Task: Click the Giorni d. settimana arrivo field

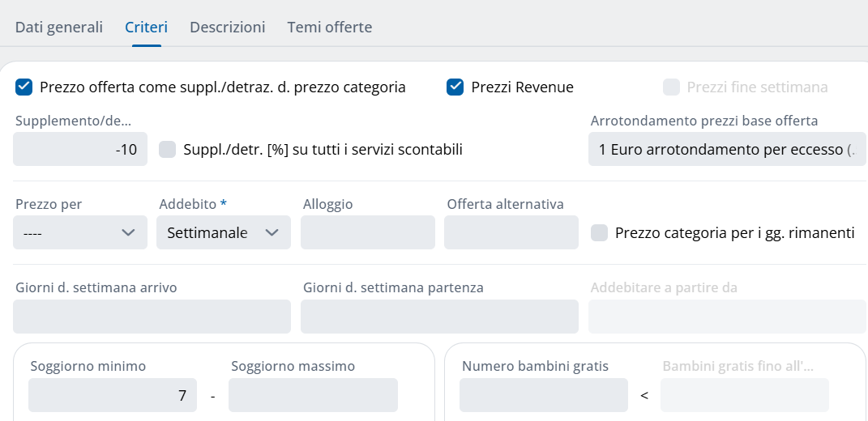Action: (x=152, y=317)
